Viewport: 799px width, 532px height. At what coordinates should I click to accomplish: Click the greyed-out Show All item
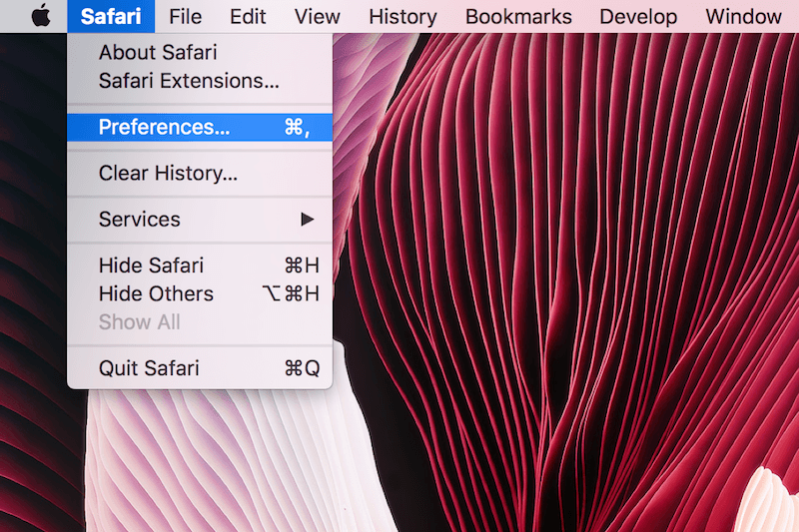coord(139,321)
